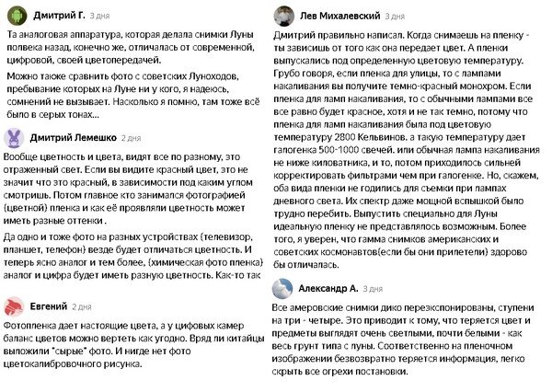552x392 pixels.
Task: Click Евгений's red avatar icon
Action: 14,306
